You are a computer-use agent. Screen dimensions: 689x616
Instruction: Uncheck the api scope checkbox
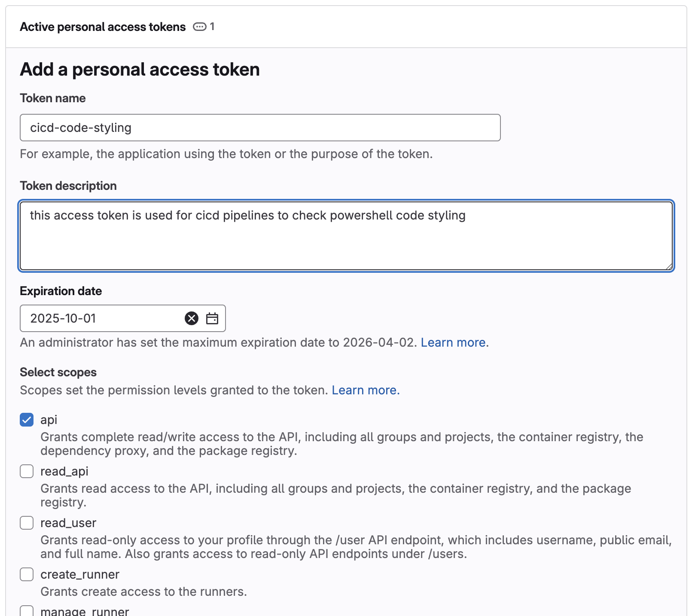tap(27, 420)
